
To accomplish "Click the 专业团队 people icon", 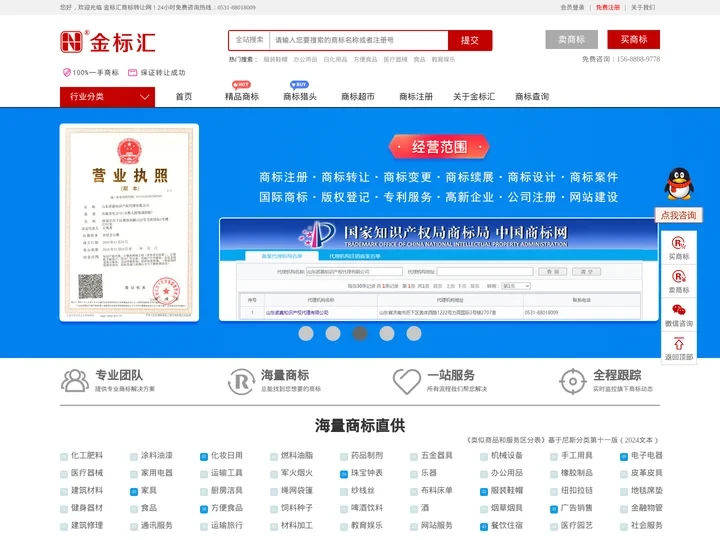I will (x=75, y=381).
